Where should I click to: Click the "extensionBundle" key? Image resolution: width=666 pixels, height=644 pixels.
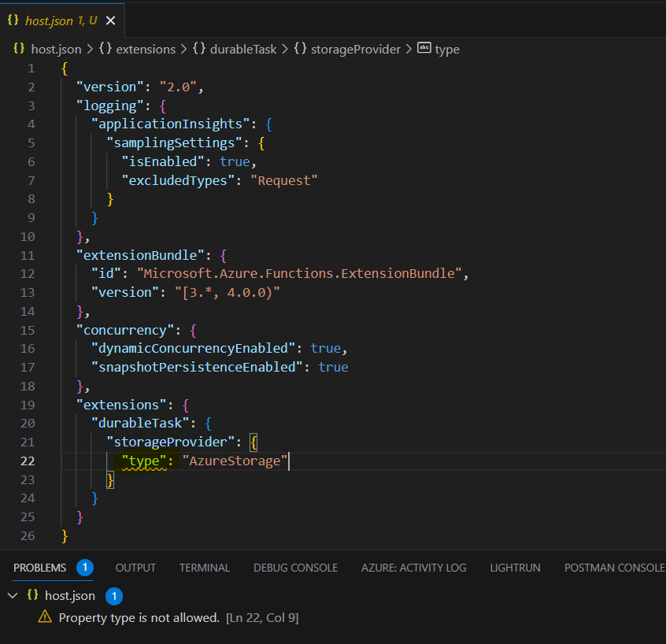pos(140,255)
